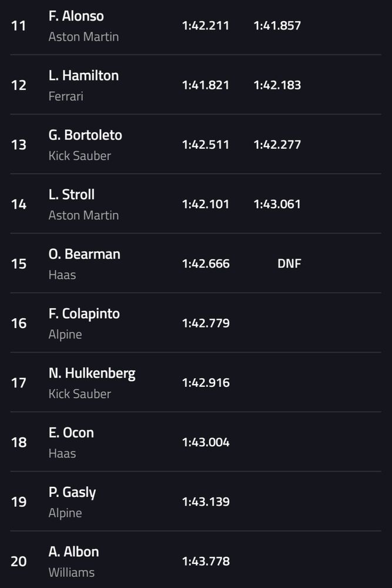This screenshot has height=588, width=392.
Task: Click position number 20
Action: click(19, 562)
